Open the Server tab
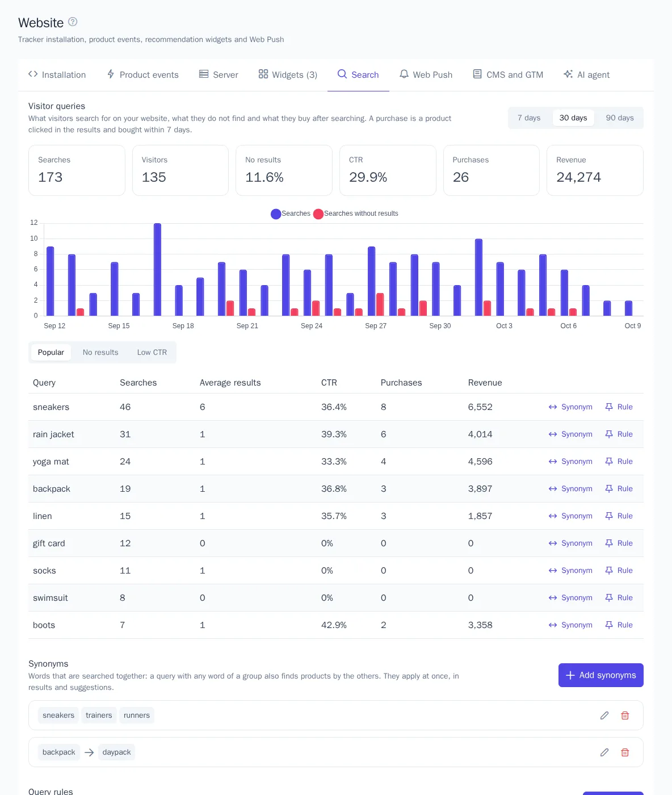 pyautogui.click(x=219, y=74)
